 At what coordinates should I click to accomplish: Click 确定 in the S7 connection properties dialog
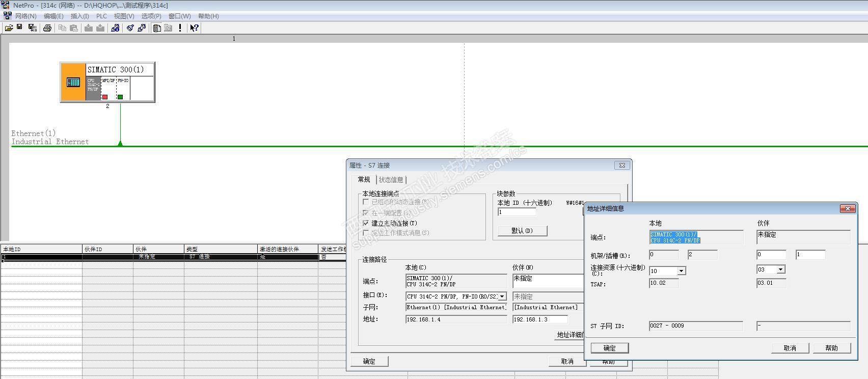click(x=369, y=361)
